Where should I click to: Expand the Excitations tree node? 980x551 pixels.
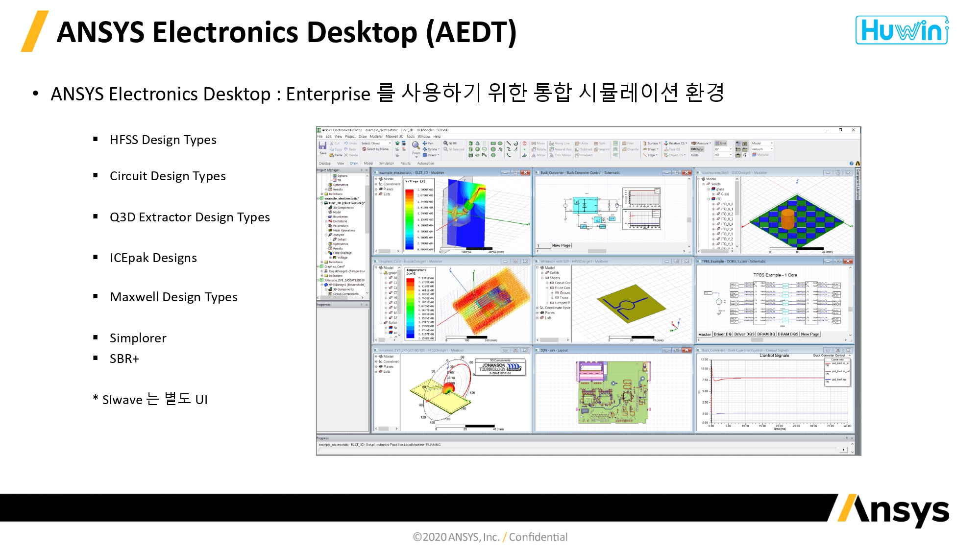tap(326, 221)
